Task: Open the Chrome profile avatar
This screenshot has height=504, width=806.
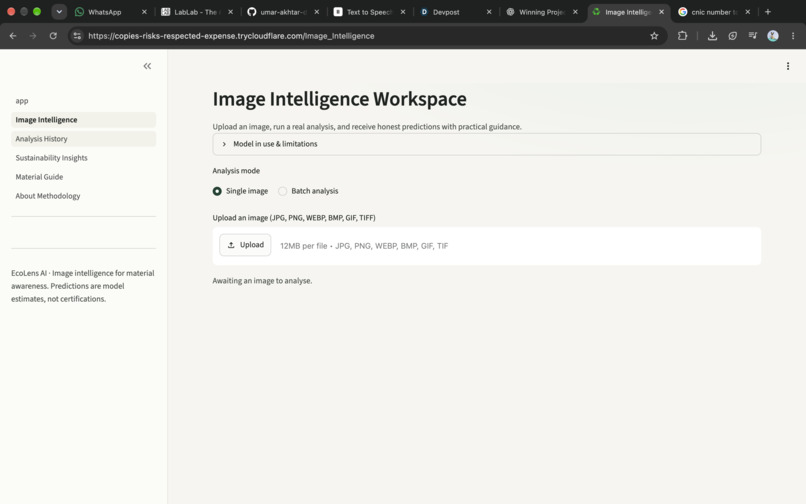Action: click(x=773, y=36)
